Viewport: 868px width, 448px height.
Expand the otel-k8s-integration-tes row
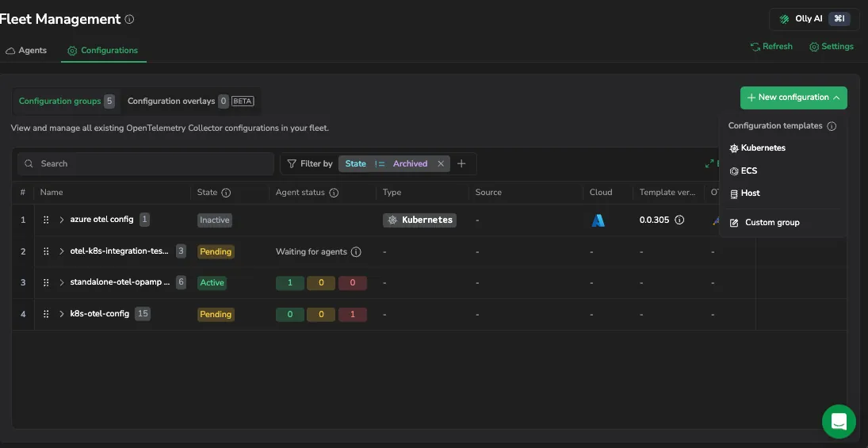pyautogui.click(x=62, y=251)
